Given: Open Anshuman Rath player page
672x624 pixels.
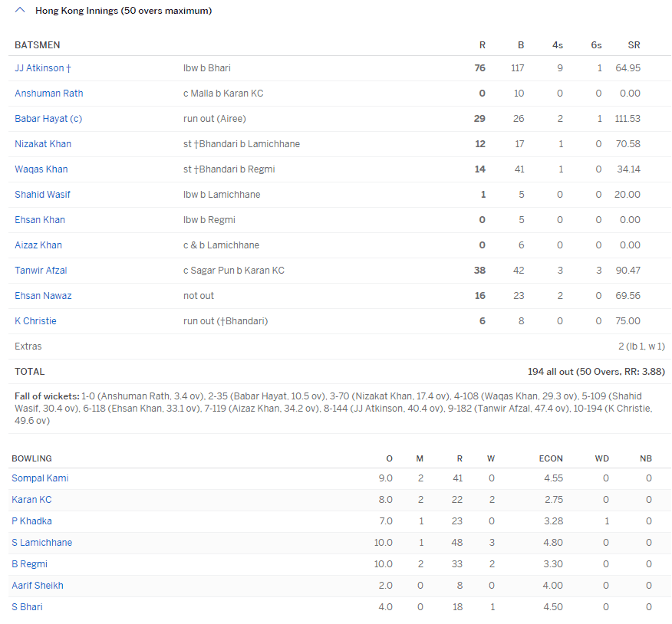Looking at the screenshot, I should (x=48, y=94).
